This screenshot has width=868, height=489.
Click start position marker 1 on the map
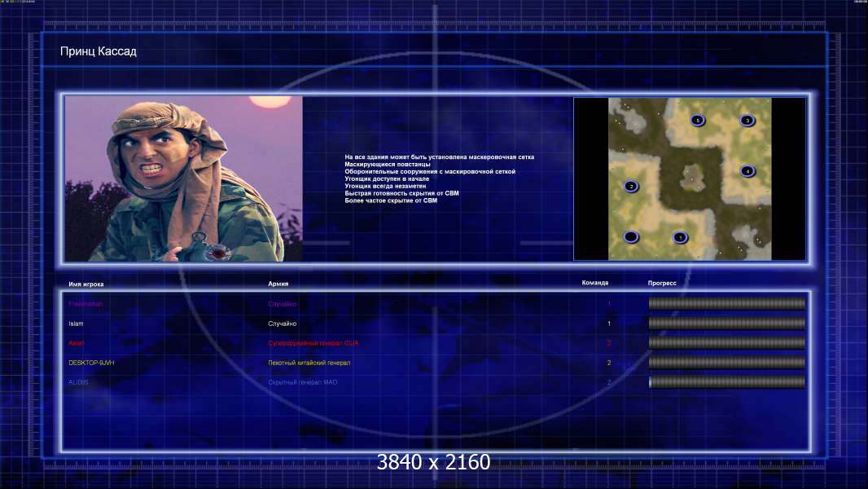click(x=681, y=238)
